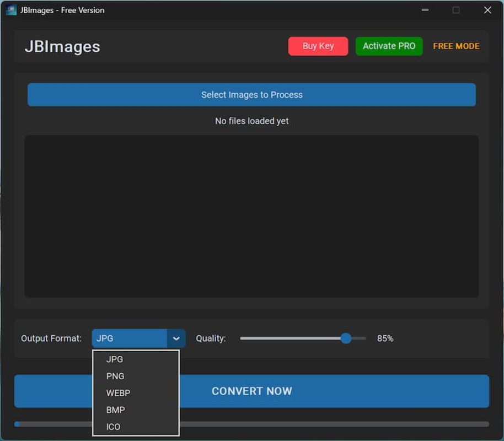Click the No files loaded yet message
Viewport: 504px width, 441px height.
251,121
